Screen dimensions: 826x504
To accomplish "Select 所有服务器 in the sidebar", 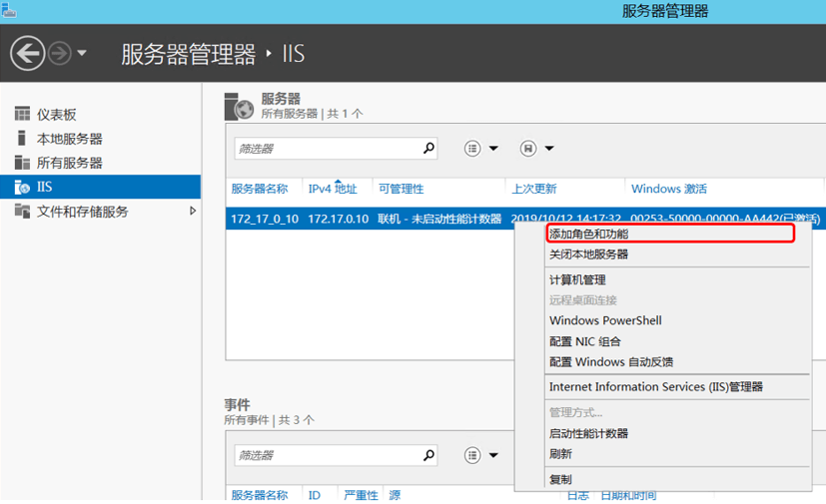I will (70, 163).
